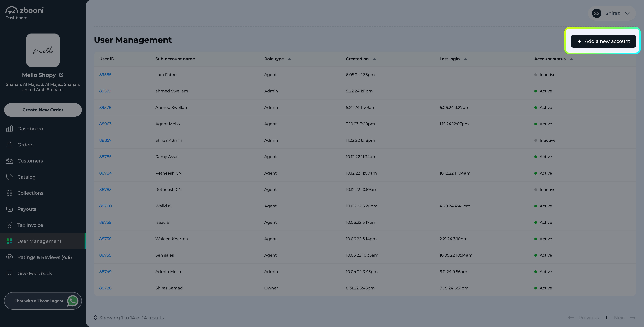Screen dimensions: 644x327
Task: Click the Customers people icon
Action: pyautogui.click(x=9, y=161)
